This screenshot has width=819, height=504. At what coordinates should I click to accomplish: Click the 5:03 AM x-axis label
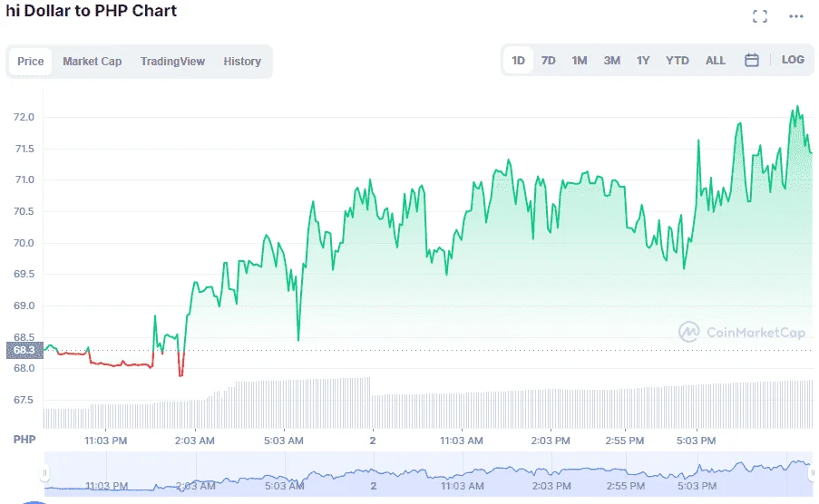[284, 441]
